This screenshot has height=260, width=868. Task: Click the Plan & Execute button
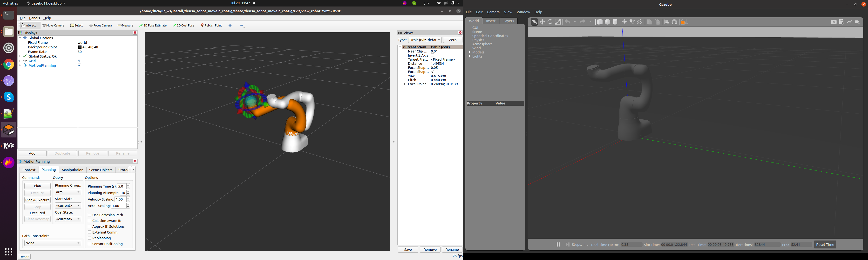point(37,200)
